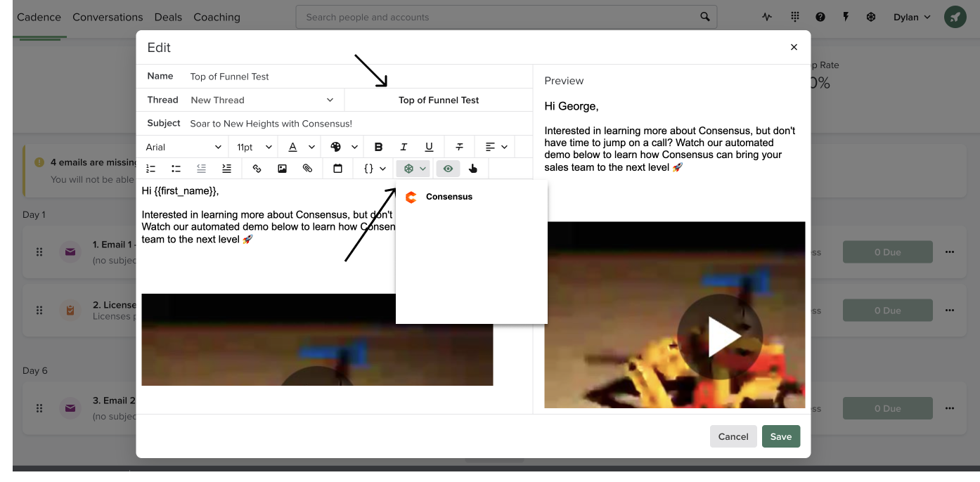Switch to the Coaching tab
Screen dimensions: 980x482
tap(217, 17)
